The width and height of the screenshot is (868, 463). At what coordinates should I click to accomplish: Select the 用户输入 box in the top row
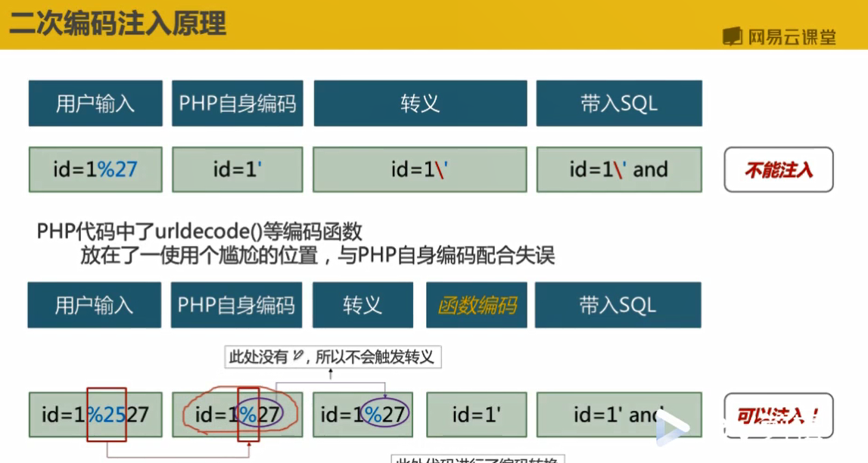coord(94,102)
